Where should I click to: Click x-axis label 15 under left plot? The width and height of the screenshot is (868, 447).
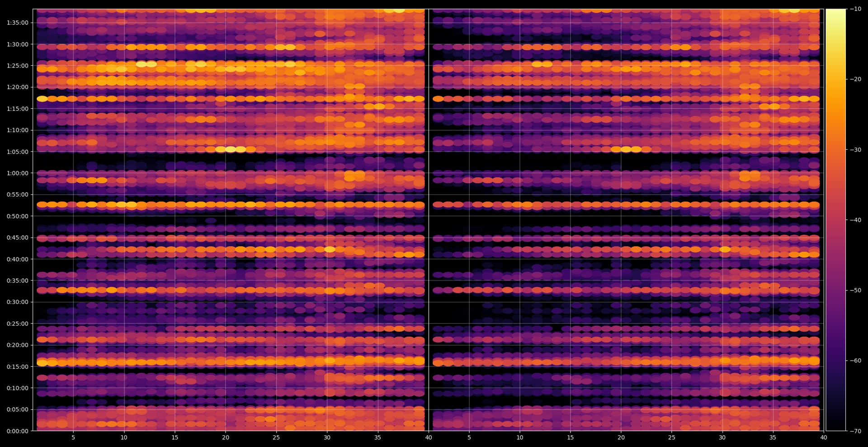[x=175, y=437]
